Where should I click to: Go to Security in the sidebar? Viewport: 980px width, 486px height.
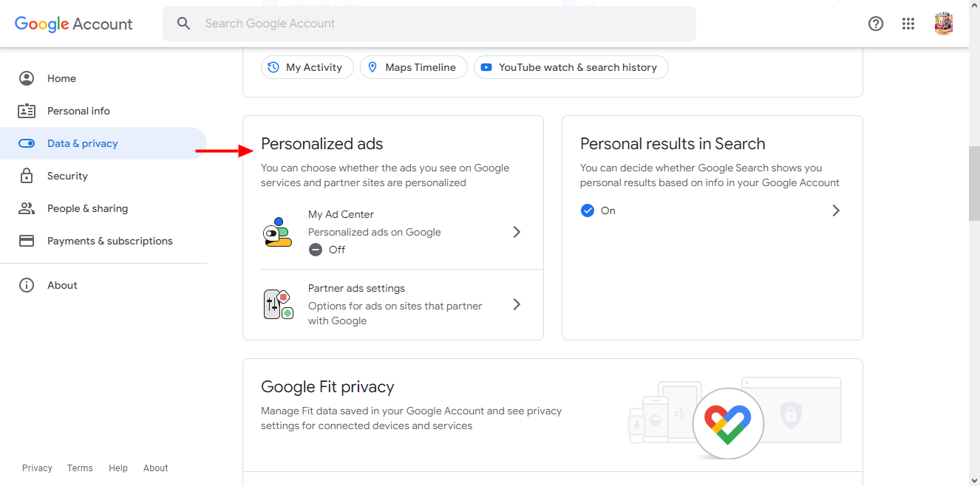click(67, 176)
